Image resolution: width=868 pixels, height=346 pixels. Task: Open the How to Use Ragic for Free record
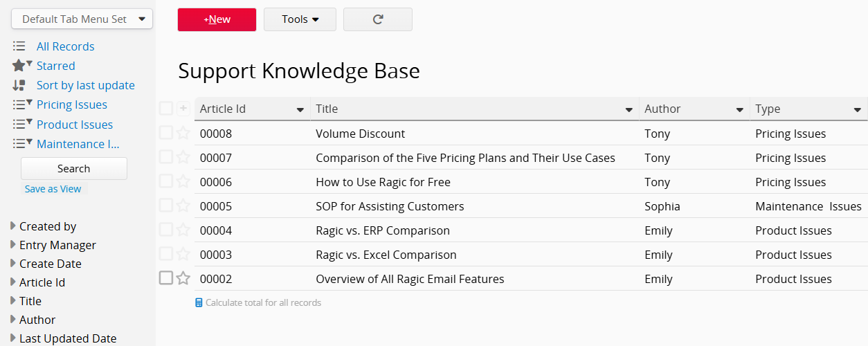coord(383,182)
